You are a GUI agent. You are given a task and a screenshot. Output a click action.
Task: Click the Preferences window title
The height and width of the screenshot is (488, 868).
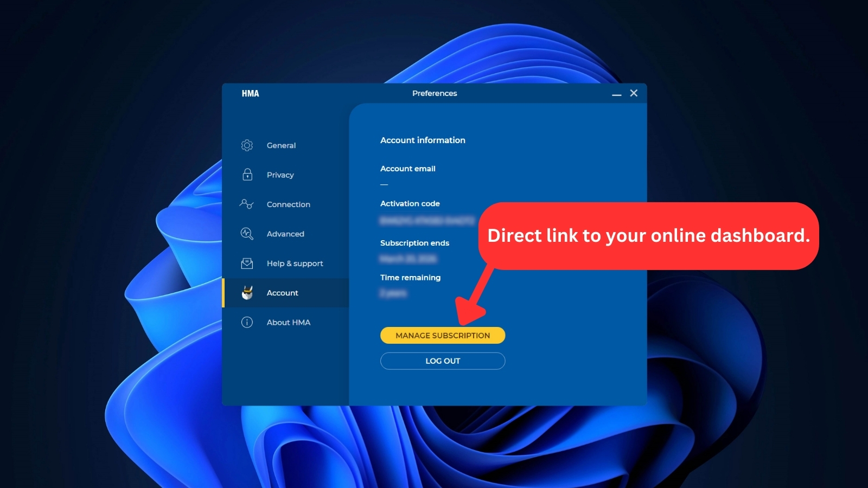click(435, 93)
